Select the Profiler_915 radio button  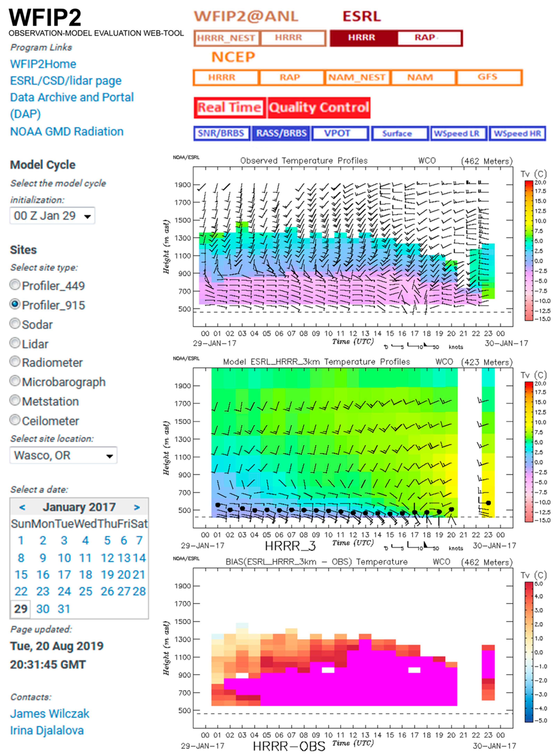tap(15, 304)
